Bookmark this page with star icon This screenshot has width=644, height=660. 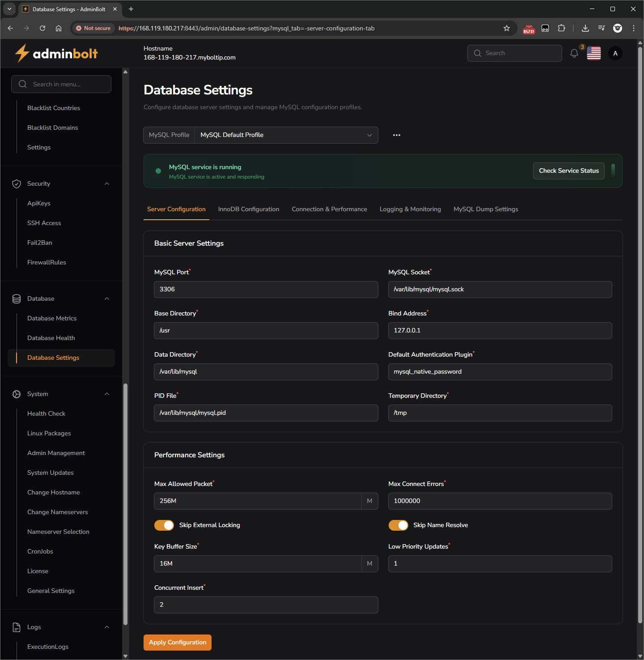click(506, 28)
